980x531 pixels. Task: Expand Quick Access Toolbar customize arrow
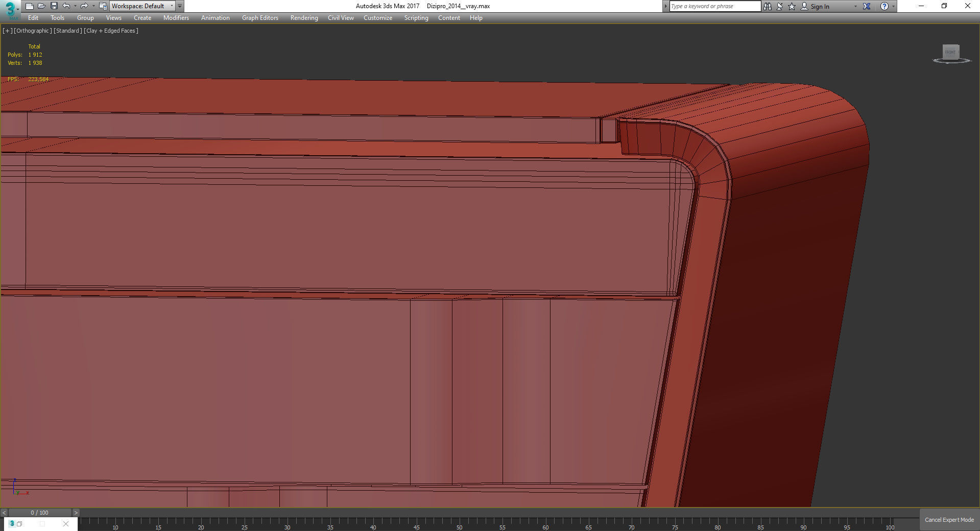[x=180, y=6]
